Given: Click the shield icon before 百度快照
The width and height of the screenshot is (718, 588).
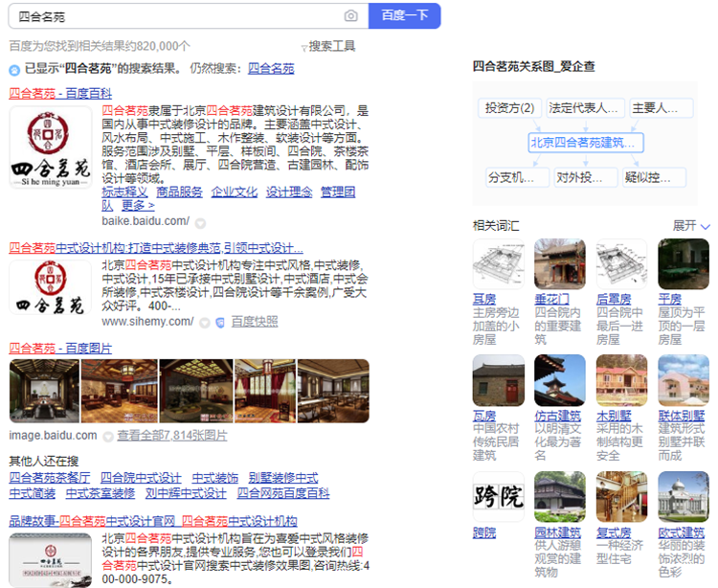Looking at the screenshot, I should [x=220, y=323].
